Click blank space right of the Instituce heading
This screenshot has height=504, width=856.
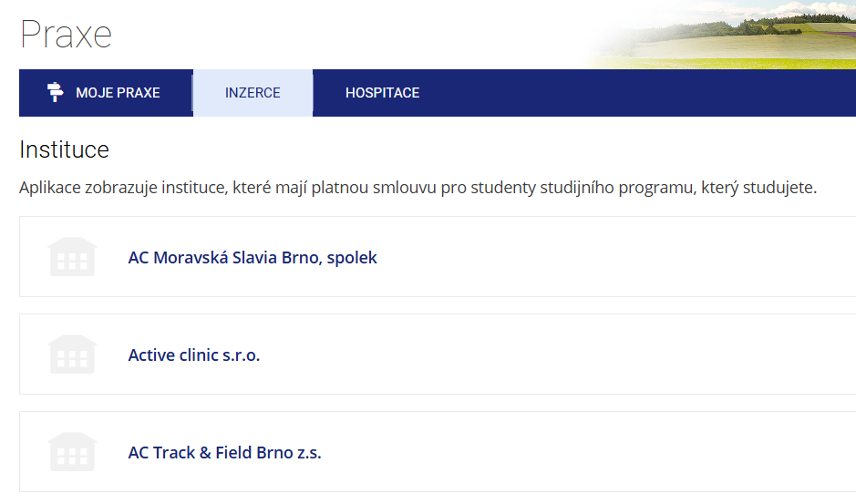click(456, 149)
